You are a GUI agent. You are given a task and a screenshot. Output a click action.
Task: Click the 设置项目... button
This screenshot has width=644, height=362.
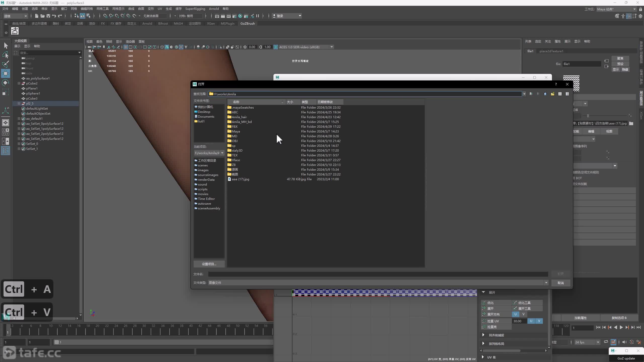[x=209, y=264]
